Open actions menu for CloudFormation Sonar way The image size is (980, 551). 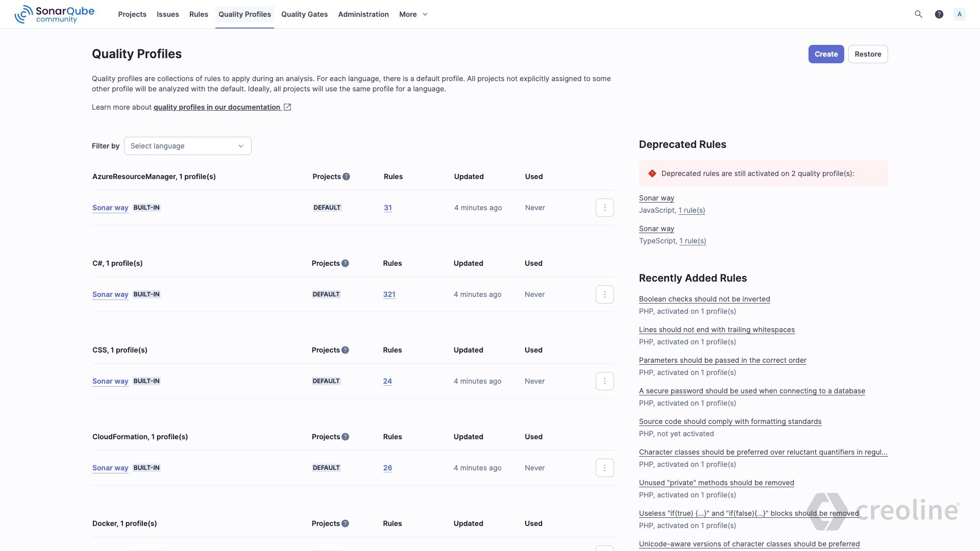(604, 468)
